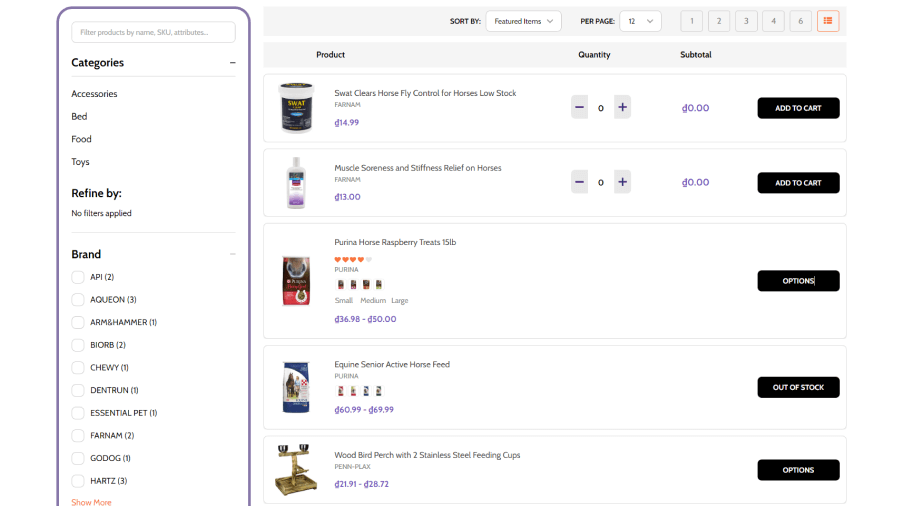
Task: Choose Small size for Purina Raspberry Treats
Action: click(x=343, y=300)
